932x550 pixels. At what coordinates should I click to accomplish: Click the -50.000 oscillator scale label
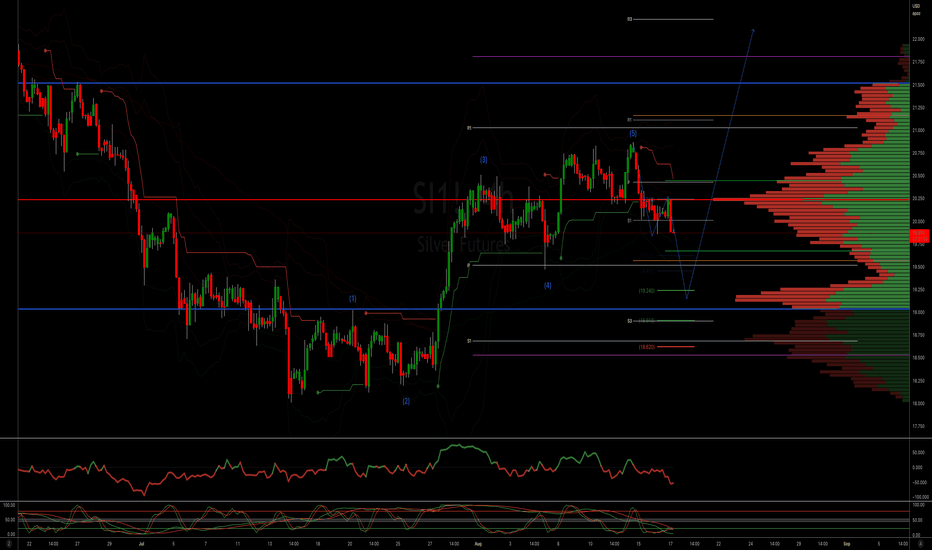pyautogui.click(x=919, y=482)
